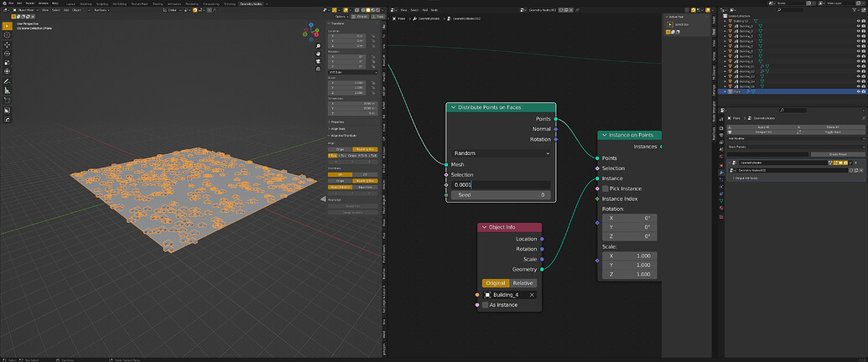Collapse the Object Info node
The width and height of the screenshot is (868, 362).
[485, 227]
